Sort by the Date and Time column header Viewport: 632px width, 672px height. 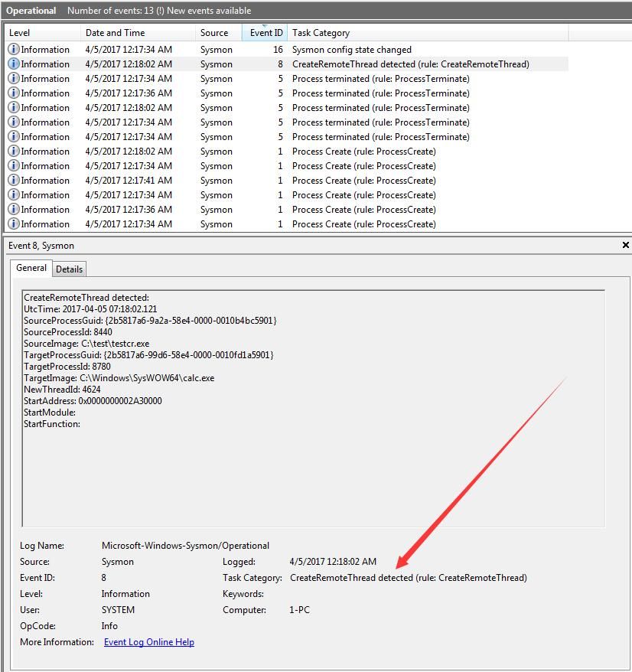click(x=138, y=33)
